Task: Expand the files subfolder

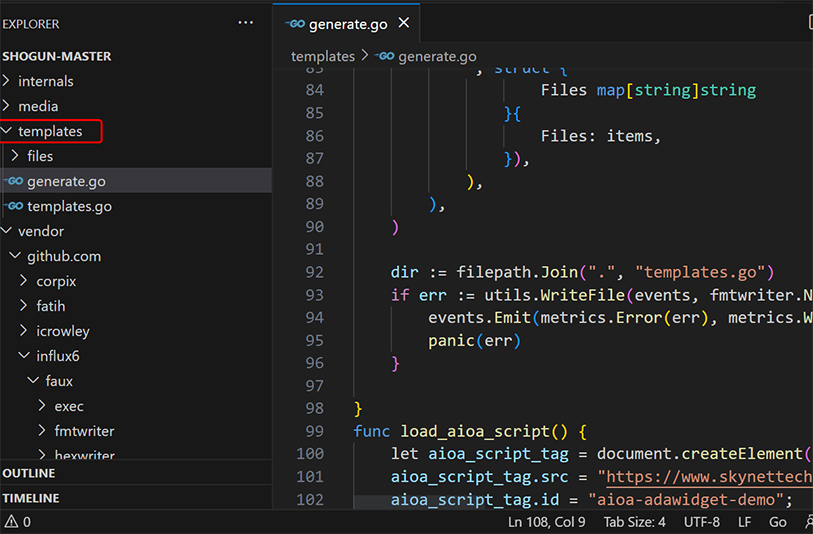Action: coord(40,156)
